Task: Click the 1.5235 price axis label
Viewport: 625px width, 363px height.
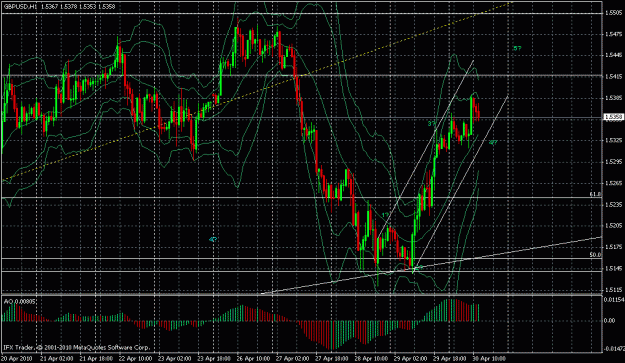Action: pos(613,204)
